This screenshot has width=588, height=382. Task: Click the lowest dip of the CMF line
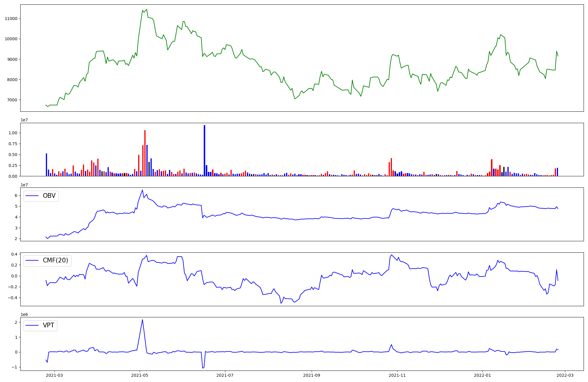point(281,303)
